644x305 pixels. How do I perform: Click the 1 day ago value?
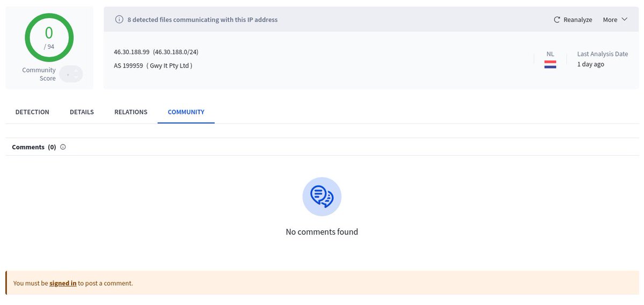point(590,64)
